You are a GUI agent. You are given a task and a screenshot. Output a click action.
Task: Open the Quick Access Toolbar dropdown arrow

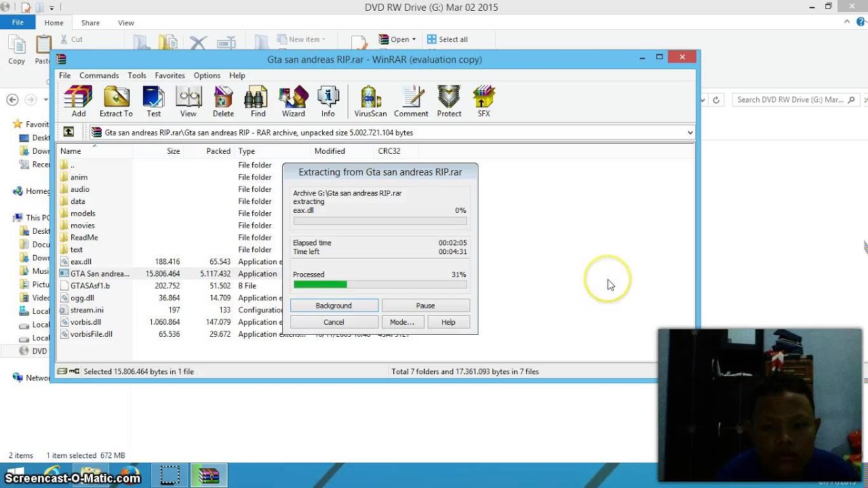pos(52,7)
